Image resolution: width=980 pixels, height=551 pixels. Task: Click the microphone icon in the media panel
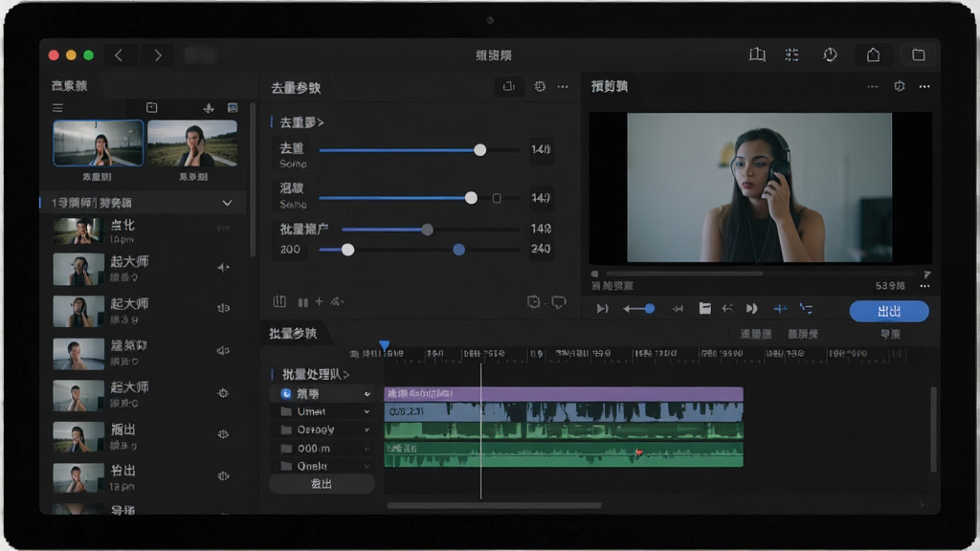pyautogui.click(x=209, y=108)
